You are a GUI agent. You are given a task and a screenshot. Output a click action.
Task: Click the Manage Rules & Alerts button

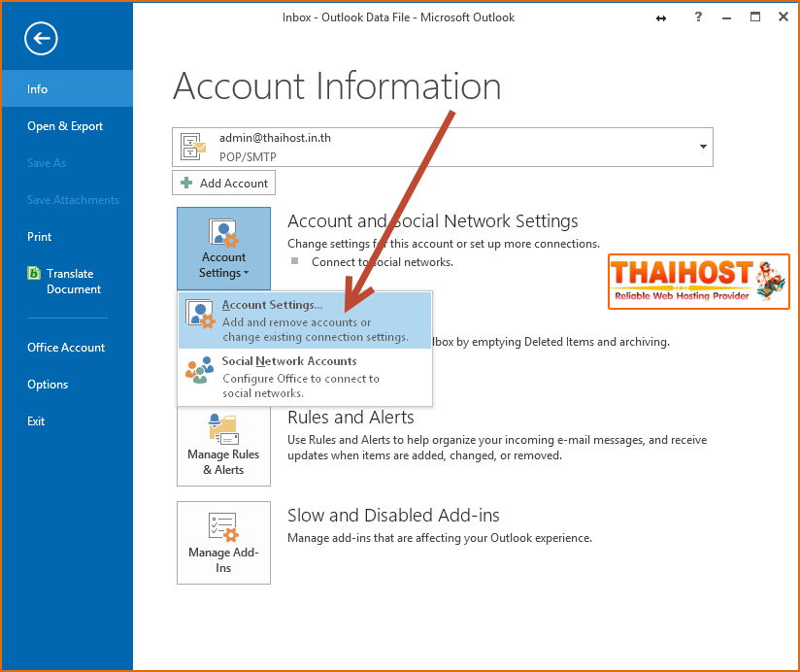223,445
